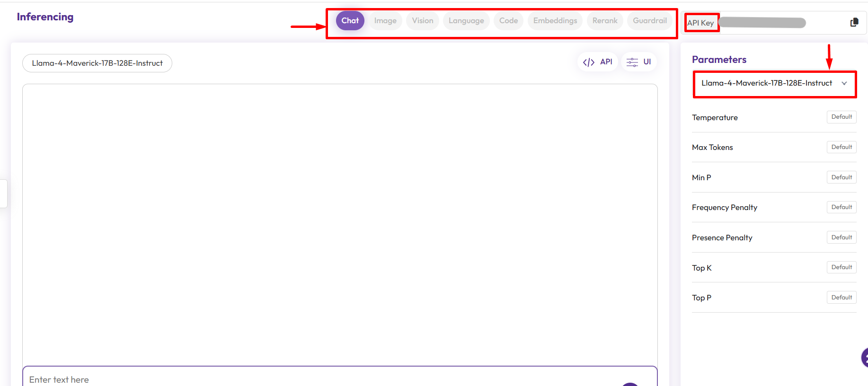Click the masked API Key field
Viewport: 868px width, 386px height.
[762, 23]
